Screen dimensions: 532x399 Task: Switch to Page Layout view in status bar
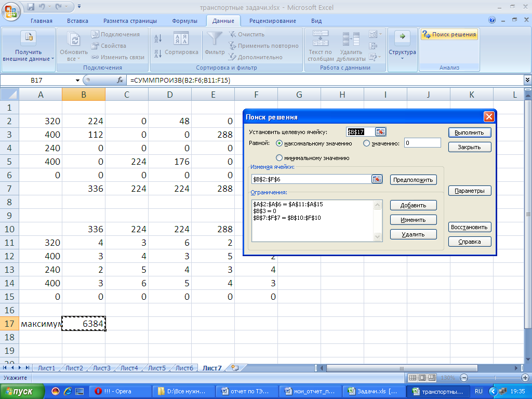(422, 378)
